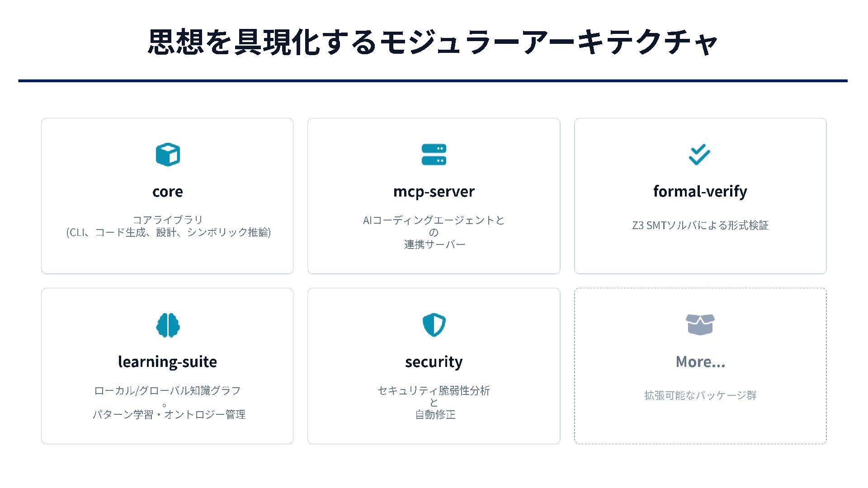
Task: Click the brain icon above learning-suite
Action: coord(168,325)
